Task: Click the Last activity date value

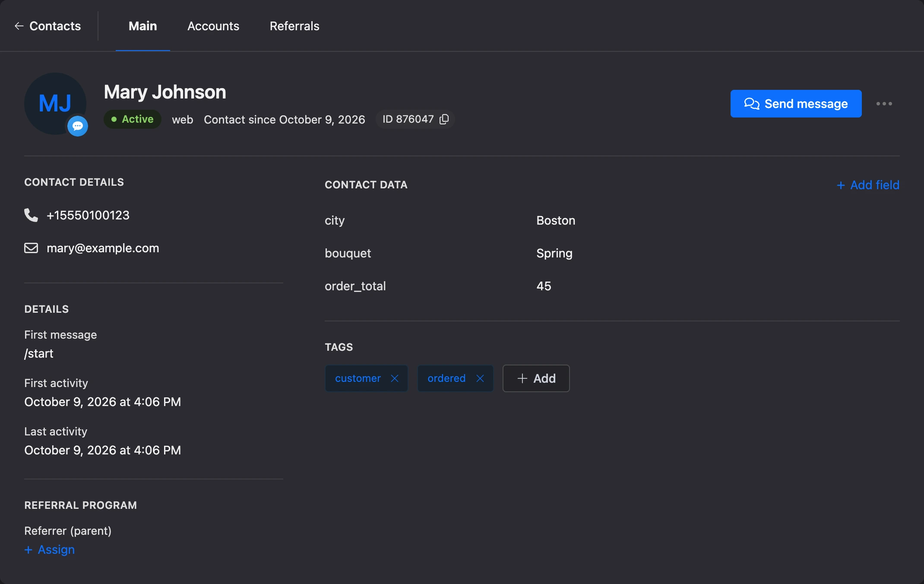Action: pos(103,450)
